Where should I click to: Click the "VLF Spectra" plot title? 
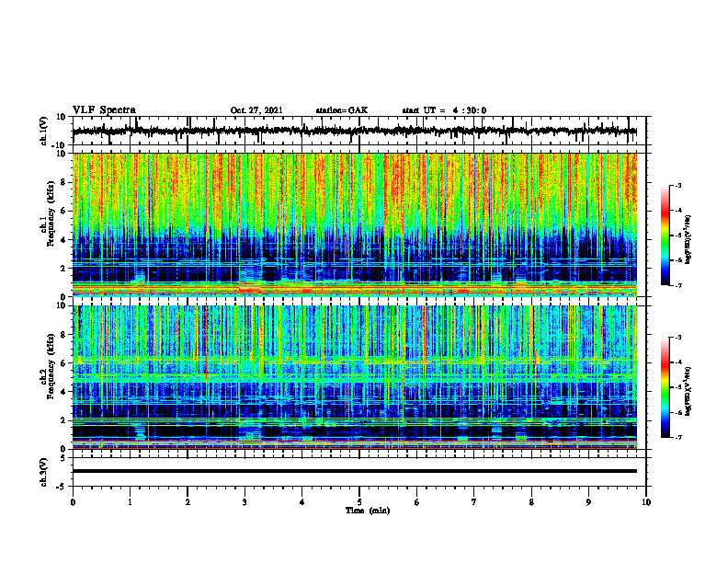pos(104,110)
